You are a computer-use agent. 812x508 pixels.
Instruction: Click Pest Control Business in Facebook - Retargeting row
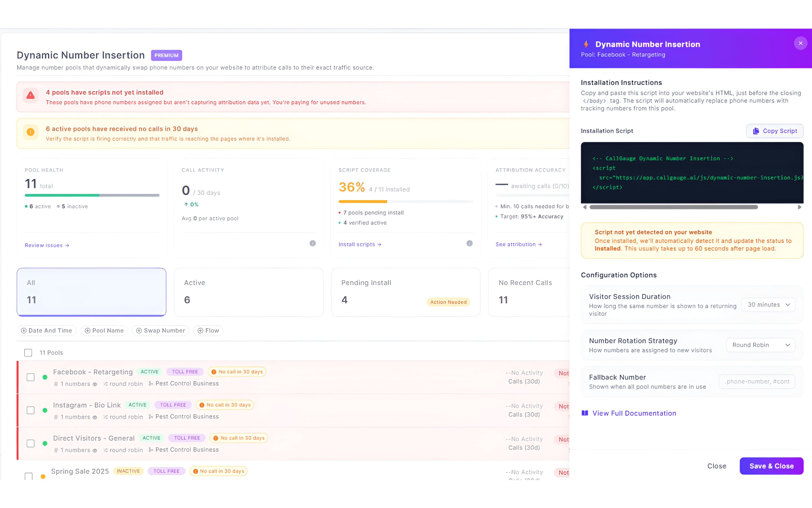click(187, 383)
